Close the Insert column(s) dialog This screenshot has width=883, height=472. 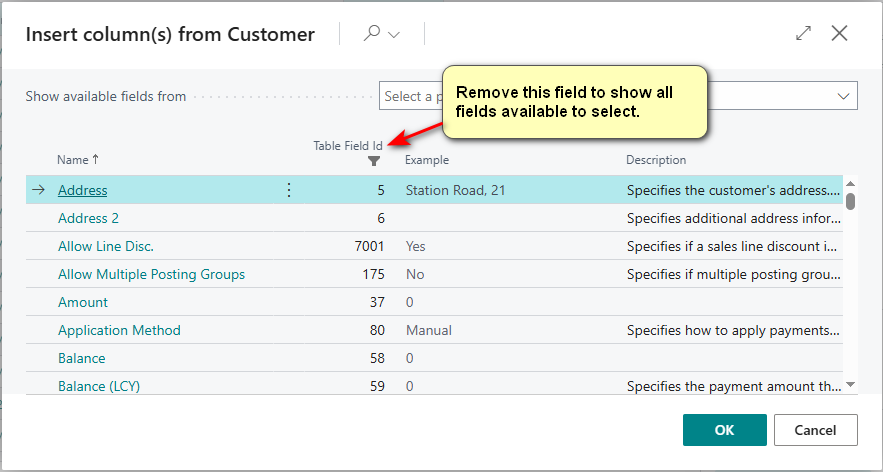click(x=839, y=34)
